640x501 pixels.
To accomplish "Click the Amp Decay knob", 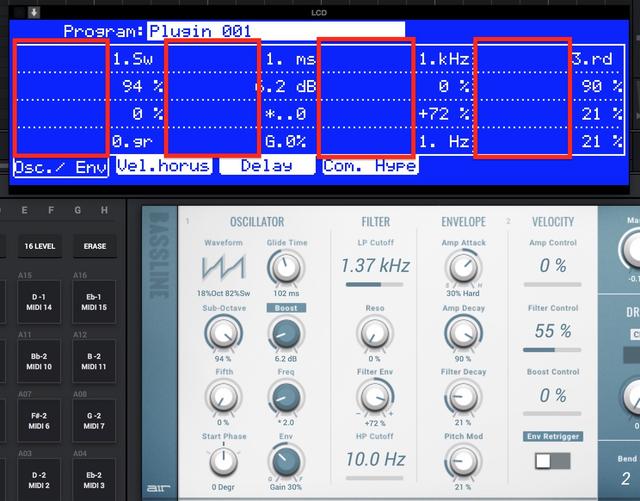I will (463, 334).
